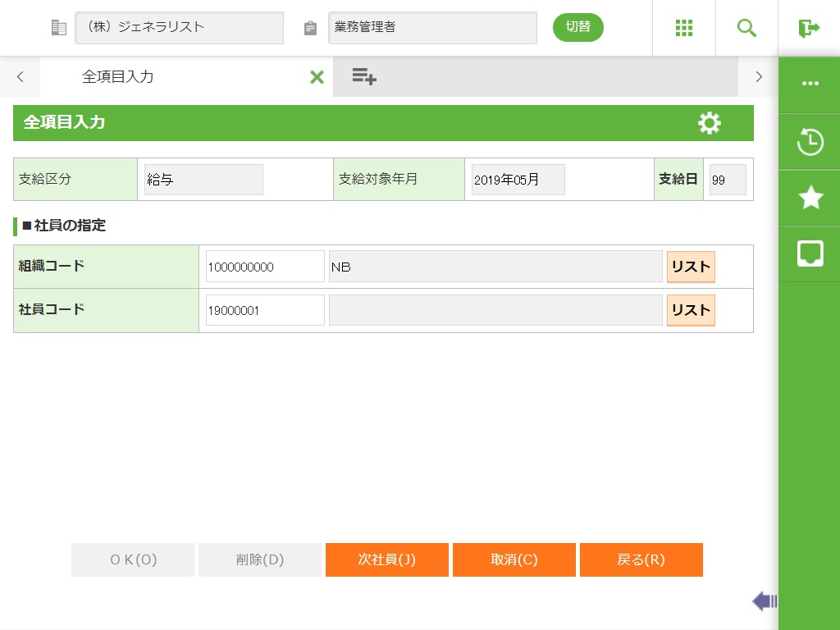840x630 pixels.
Task: Open the apps grid menu icon
Action: pos(684,28)
